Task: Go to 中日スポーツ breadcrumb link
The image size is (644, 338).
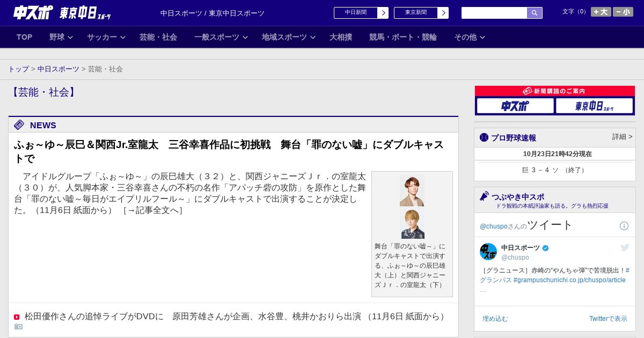Action: click(58, 69)
